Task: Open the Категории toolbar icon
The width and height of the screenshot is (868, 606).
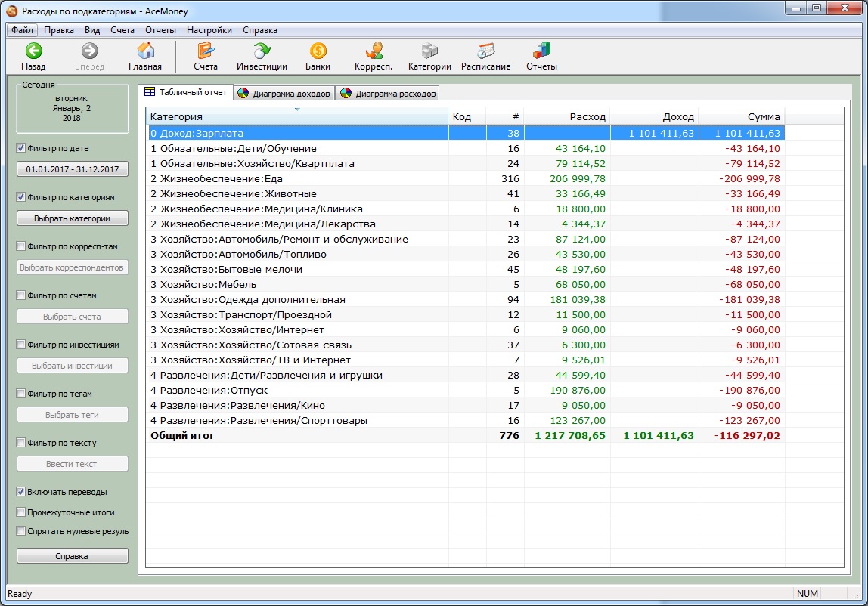Action: point(429,51)
